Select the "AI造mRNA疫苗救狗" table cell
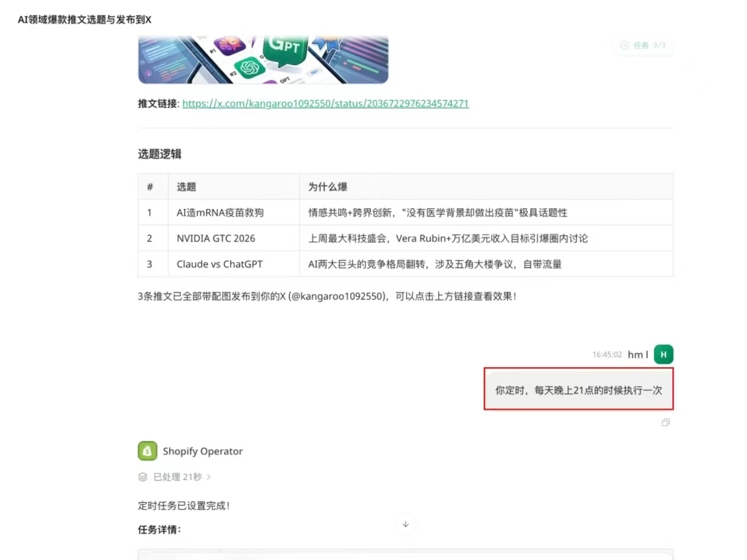This screenshot has height=560, width=747. tap(234, 212)
